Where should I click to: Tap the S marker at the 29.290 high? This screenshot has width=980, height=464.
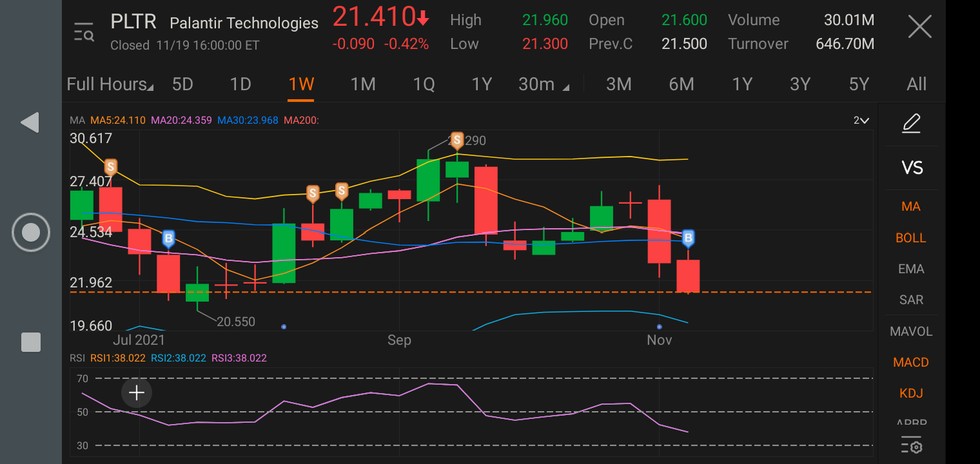tap(457, 140)
